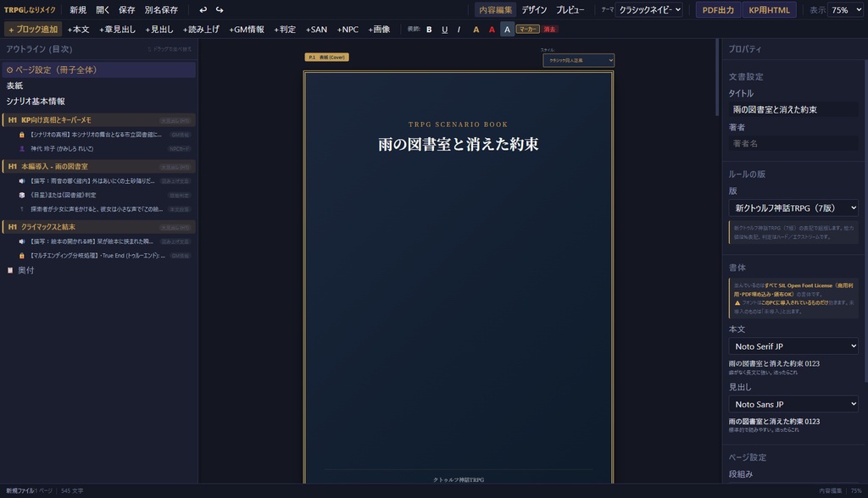Click the gear icon in ページ設定 row
This screenshot has width=868, height=498.
click(x=9, y=70)
